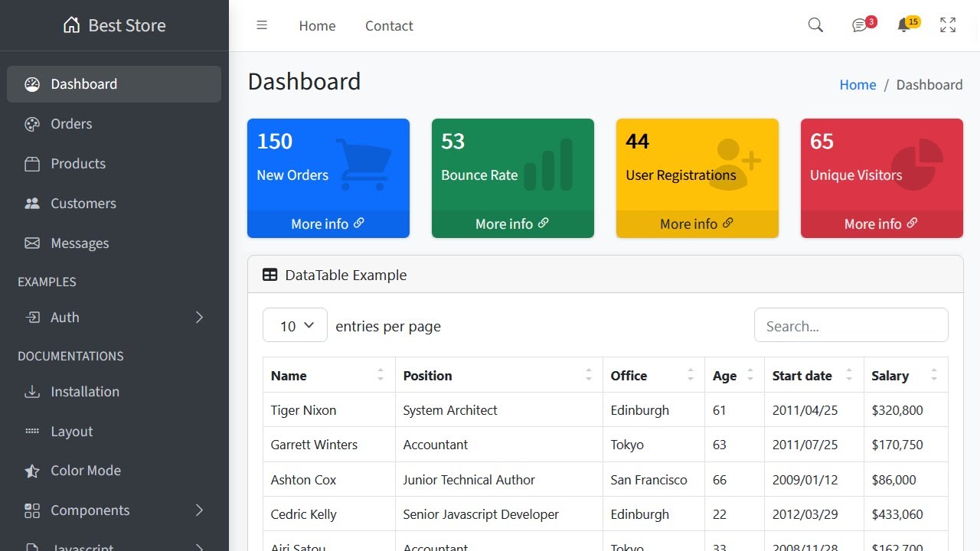Image resolution: width=980 pixels, height=551 pixels.
Task: Expand the Javascript submenu chevron
Action: (x=199, y=548)
